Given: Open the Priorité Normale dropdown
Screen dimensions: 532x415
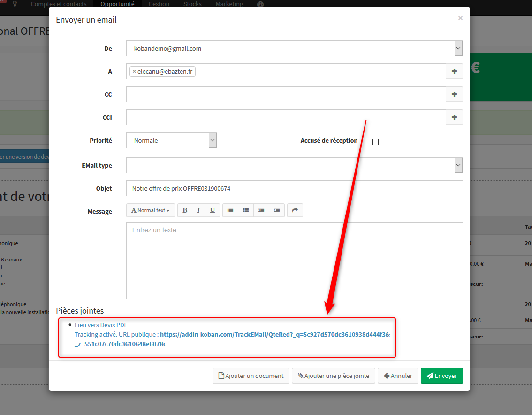Looking at the screenshot, I should click(213, 140).
